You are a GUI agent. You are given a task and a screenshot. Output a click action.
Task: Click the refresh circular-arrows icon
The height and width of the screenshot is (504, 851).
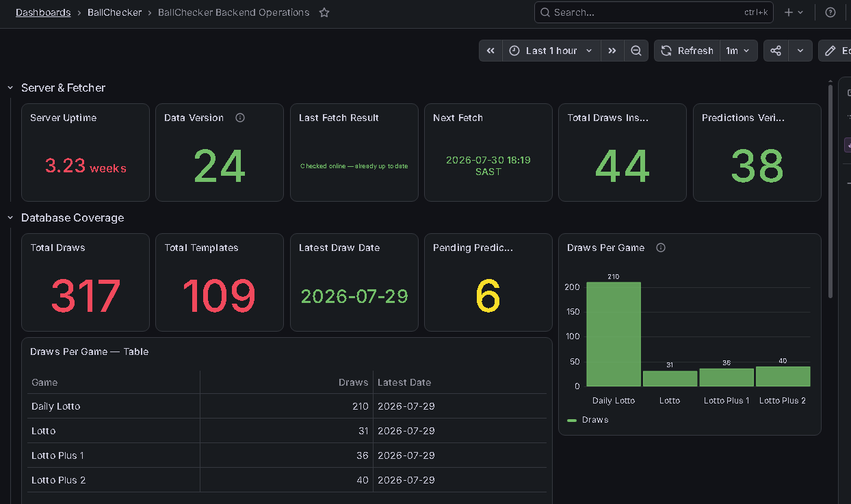(666, 51)
